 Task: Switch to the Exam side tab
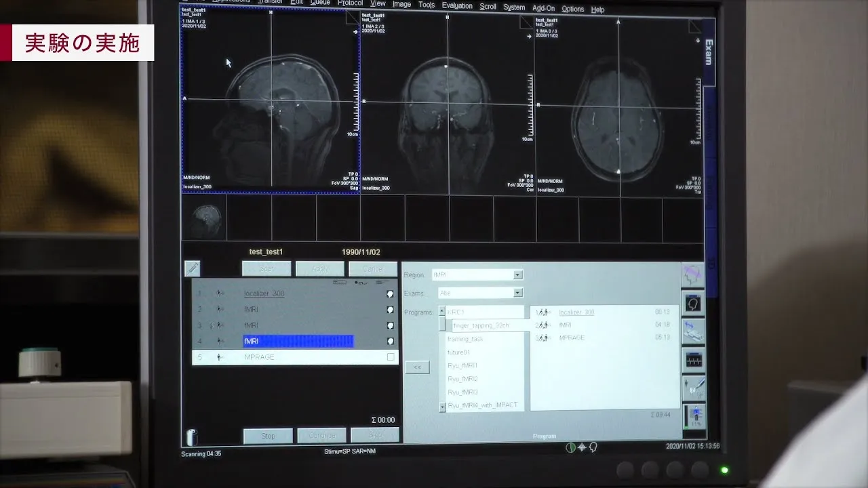click(x=708, y=52)
